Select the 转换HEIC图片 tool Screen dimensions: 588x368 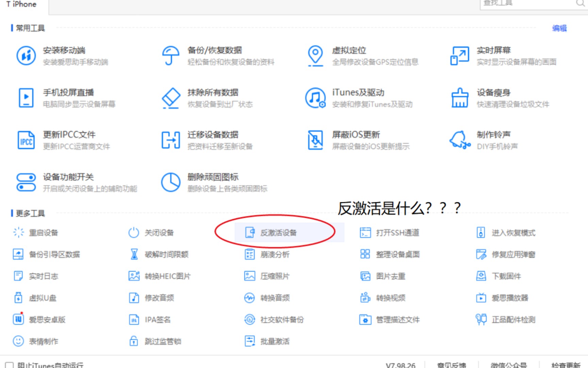160,276
